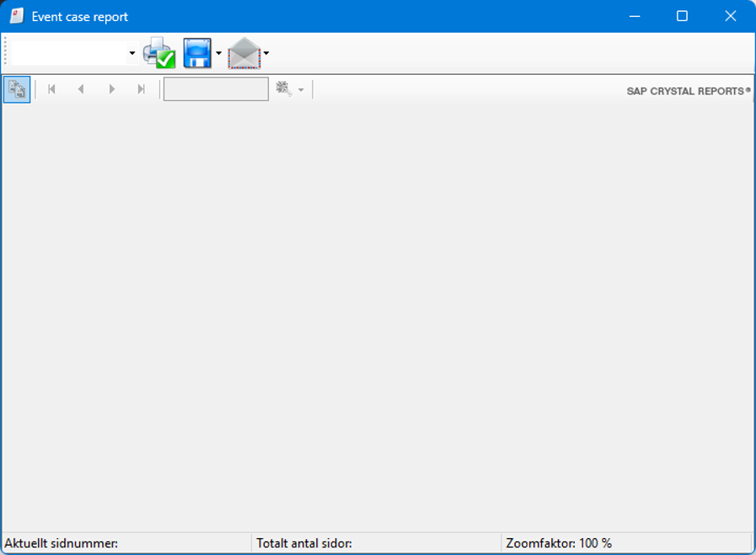The height and width of the screenshot is (555, 756).
Task: Open the empty combo box dropdown arrow
Action: pyautogui.click(x=131, y=53)
